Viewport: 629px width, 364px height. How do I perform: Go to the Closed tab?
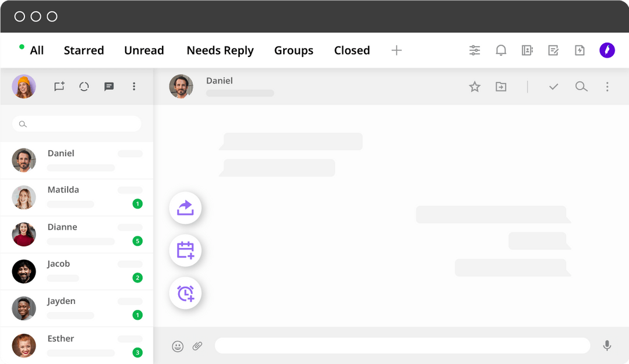[352, 50]
